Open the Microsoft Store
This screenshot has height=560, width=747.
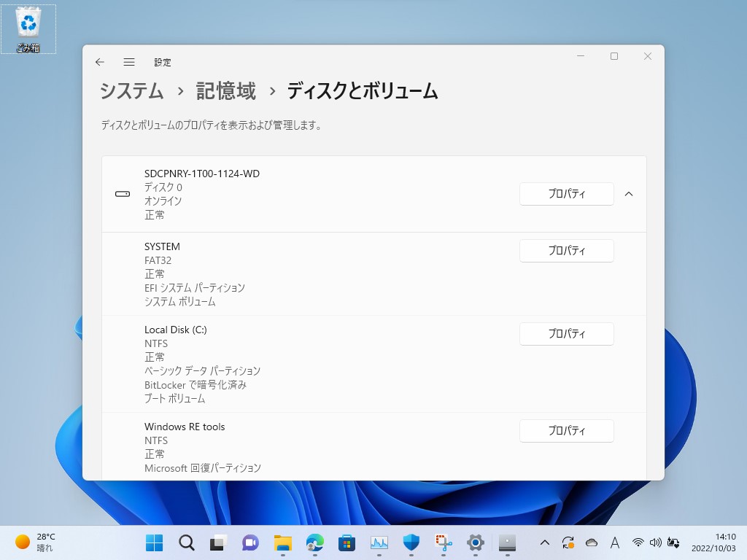[x=347, y=542]
